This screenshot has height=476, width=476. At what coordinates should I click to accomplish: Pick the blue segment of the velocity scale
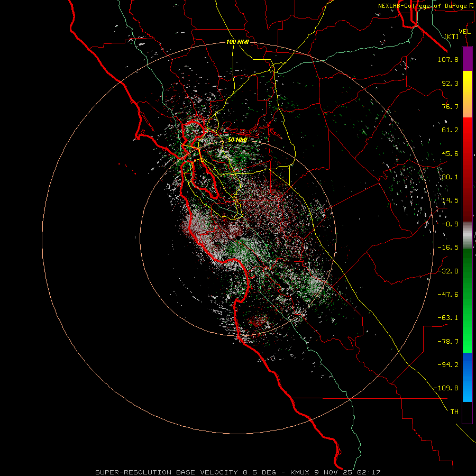pos(467,377)
